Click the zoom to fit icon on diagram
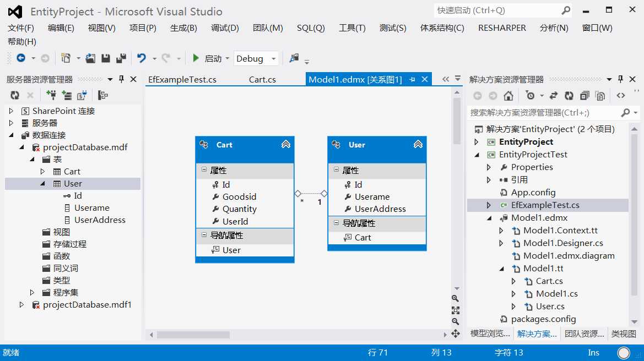 pos(455,310)
